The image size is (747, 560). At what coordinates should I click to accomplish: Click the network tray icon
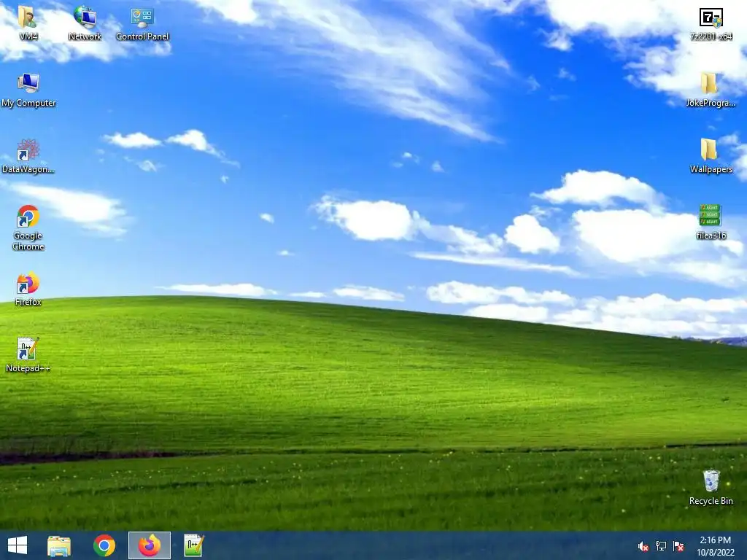pyautogui.click(x=661, y=546)
